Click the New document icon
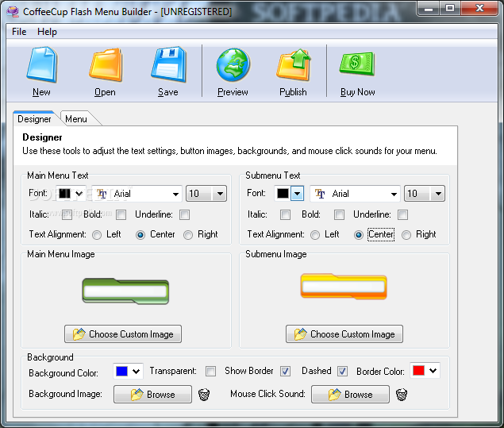The width and height of the screenshot is (504, 428). (x=42, y=64)
